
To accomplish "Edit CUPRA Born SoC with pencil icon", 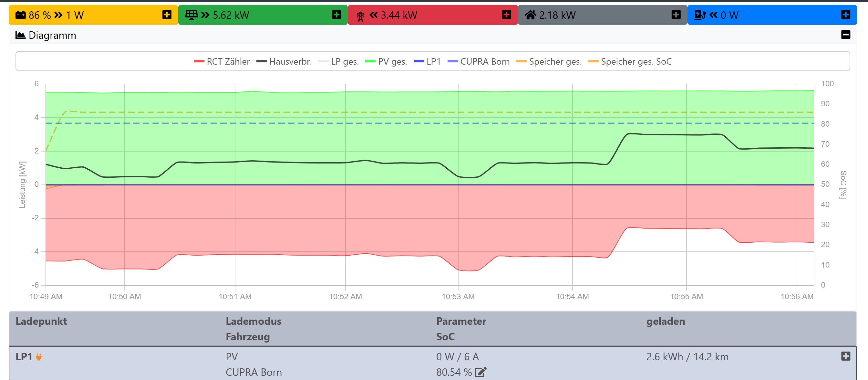I will [480, 372].
